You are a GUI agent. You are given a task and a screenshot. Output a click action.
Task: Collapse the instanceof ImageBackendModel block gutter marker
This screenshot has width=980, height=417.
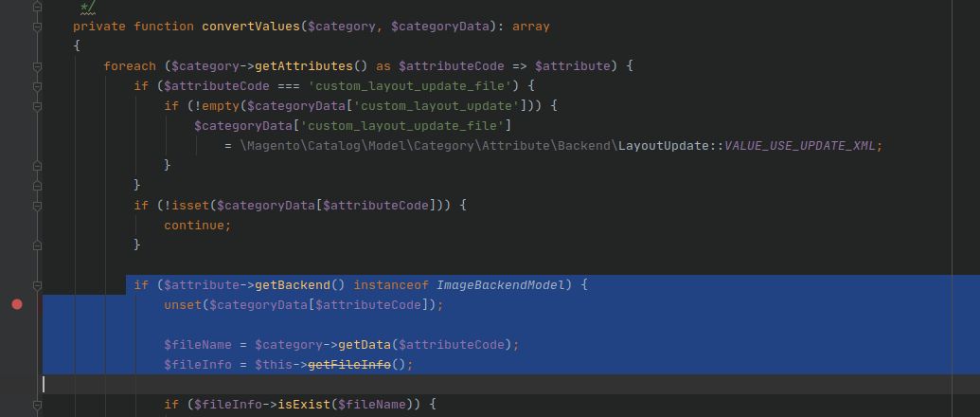click(x=37, y=285)
